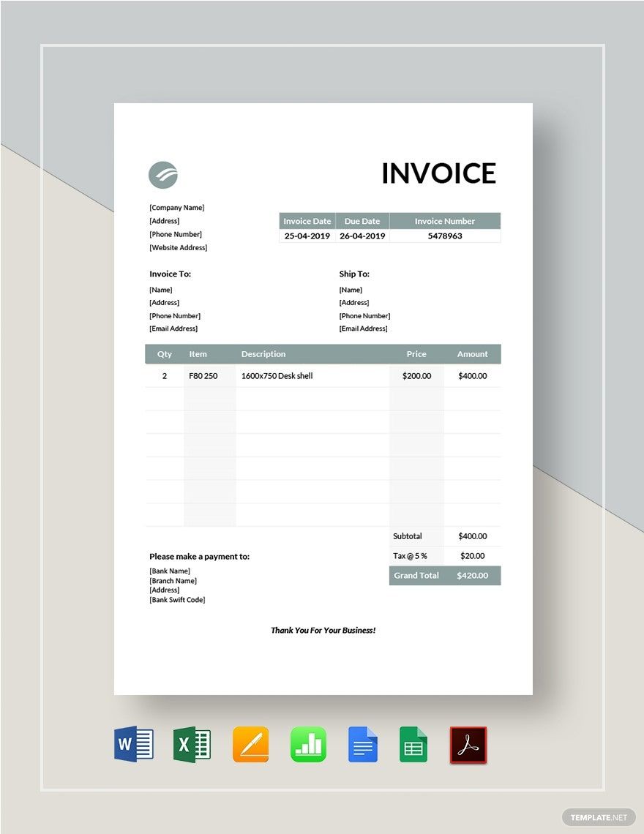Select the invoice number 5478963 cell
This screenshot has width=644, height=834.
point(444,236)
